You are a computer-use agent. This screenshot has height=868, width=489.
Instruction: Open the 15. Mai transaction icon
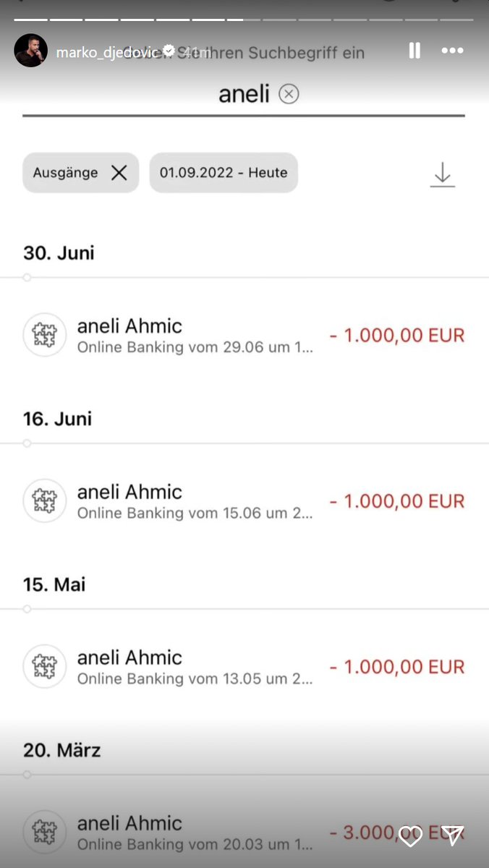point(45,666)
